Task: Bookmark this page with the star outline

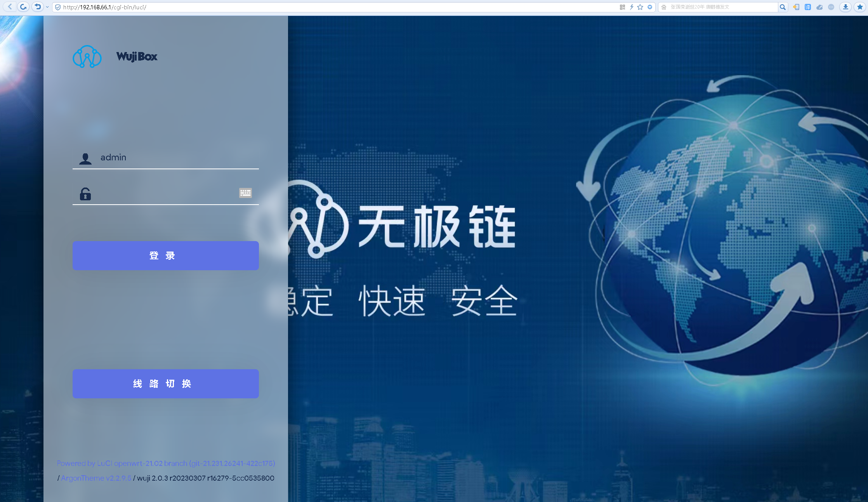Action: [640, 7]
